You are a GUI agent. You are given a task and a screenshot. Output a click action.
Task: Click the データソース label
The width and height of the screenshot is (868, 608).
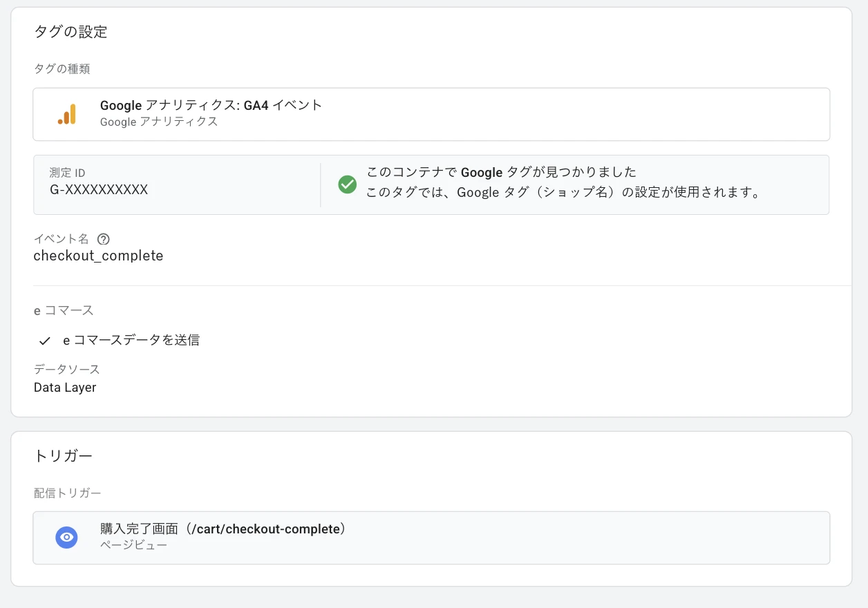coord(66,370)
